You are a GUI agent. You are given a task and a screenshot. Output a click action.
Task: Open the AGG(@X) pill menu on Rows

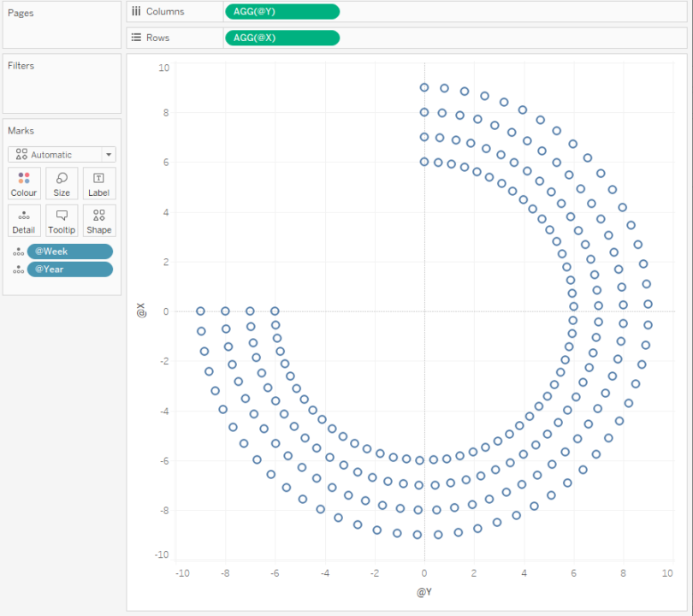click(332, 38)
